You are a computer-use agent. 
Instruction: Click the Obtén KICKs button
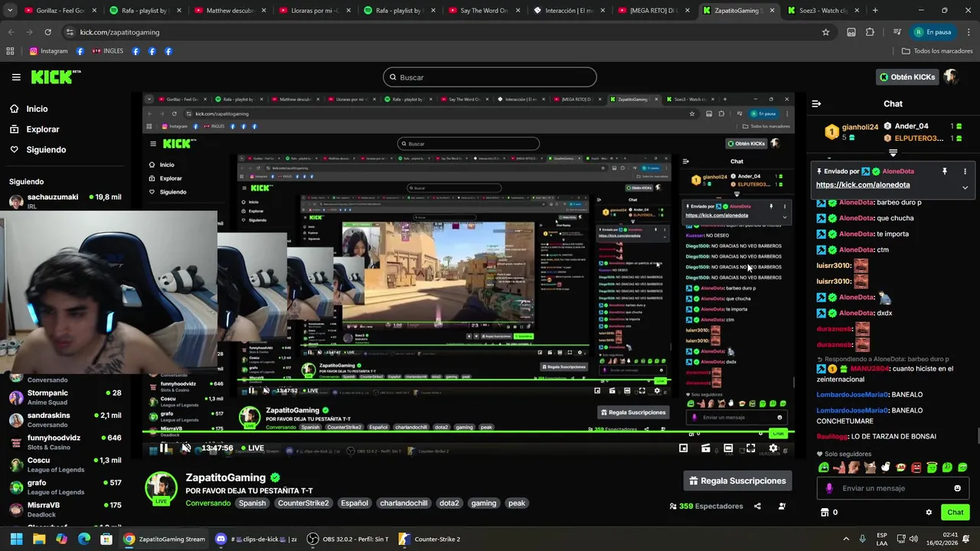pos(906,77)
